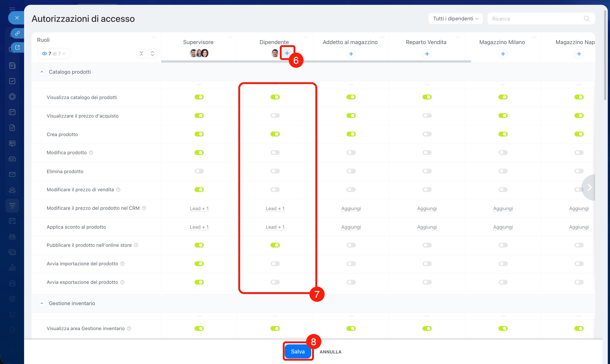Open Tutti i dipendenti dropdown
Image resolution: width=610 pixels, height=364 pixels.
(455, 19)
